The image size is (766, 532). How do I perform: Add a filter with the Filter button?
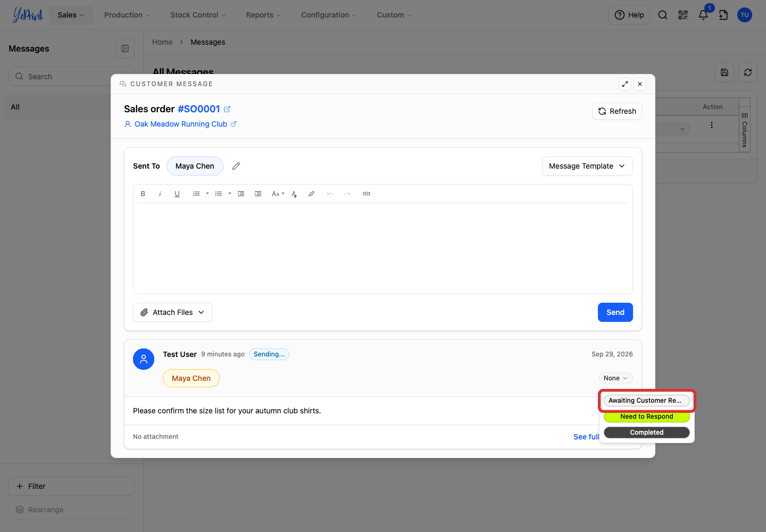(x=71, y=486)
